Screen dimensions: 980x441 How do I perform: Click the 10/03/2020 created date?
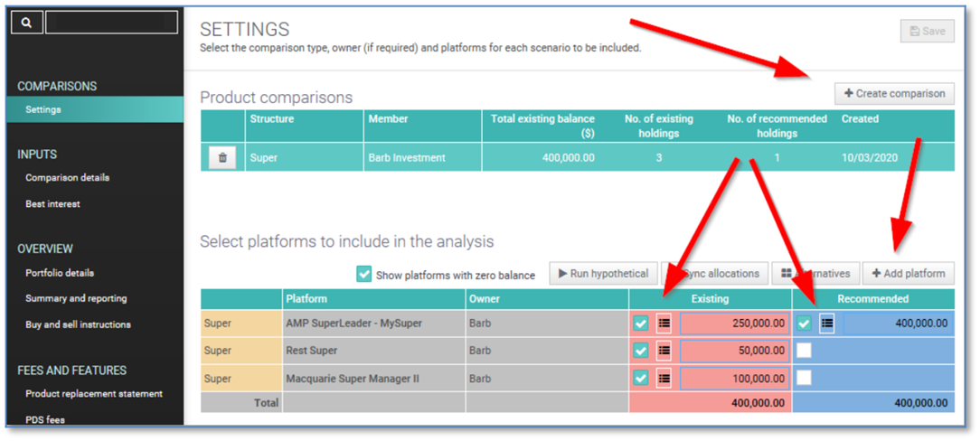pyautogui.click(x=870, y=158)
